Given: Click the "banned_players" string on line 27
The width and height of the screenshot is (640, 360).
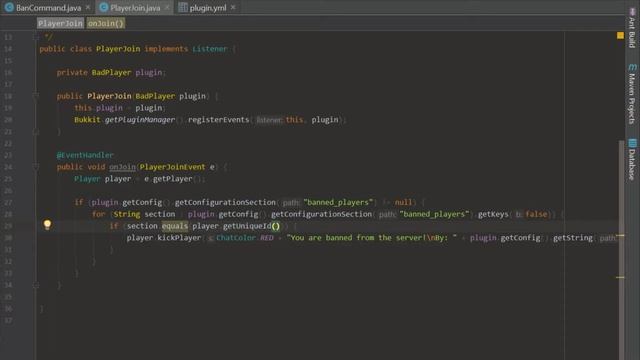Looking at the screenshot, I should 338,202.
